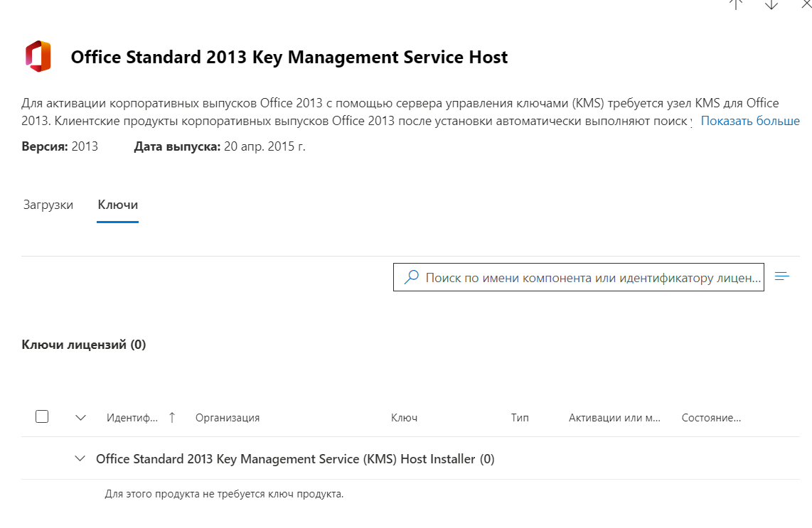
Task: Click the magnifier icon in search box
Action: click(411, 277)
